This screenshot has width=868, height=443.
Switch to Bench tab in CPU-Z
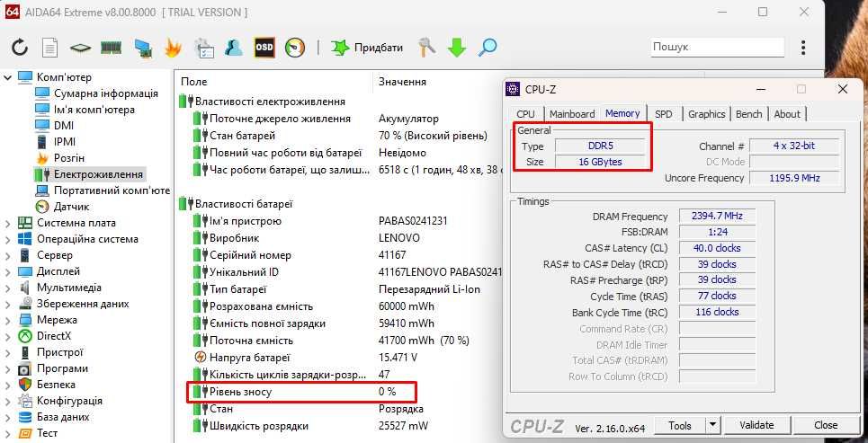coord(748,114)
